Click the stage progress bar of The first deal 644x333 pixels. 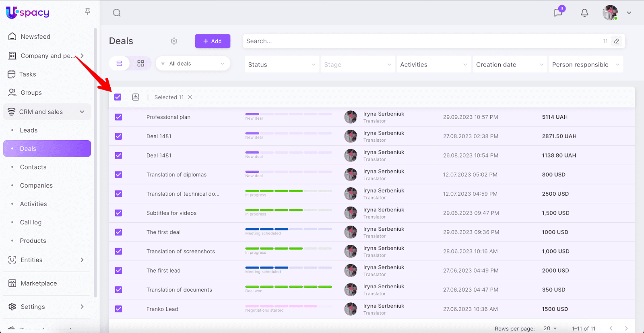(288, 229)
